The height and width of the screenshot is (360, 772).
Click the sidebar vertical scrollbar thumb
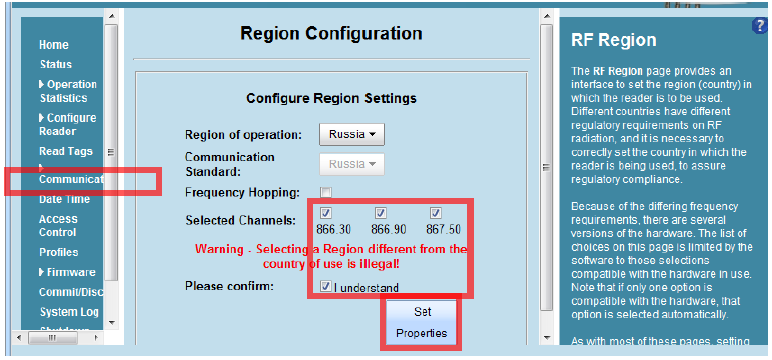[111, 153]
